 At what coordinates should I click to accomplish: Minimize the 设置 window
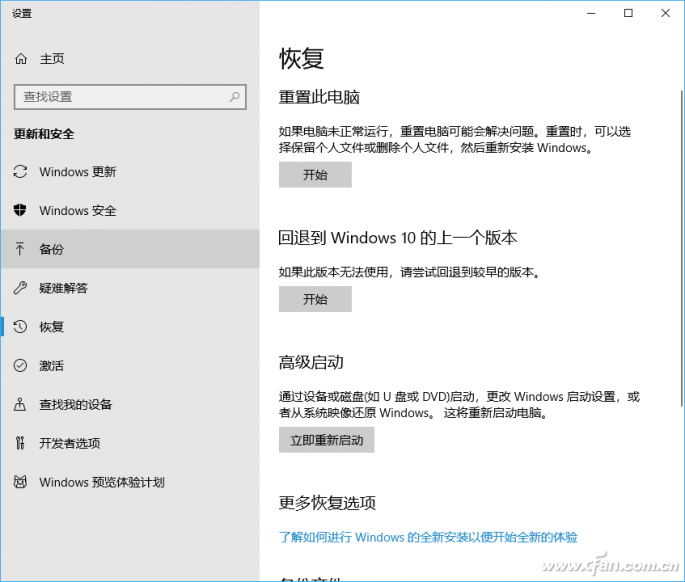591,13
